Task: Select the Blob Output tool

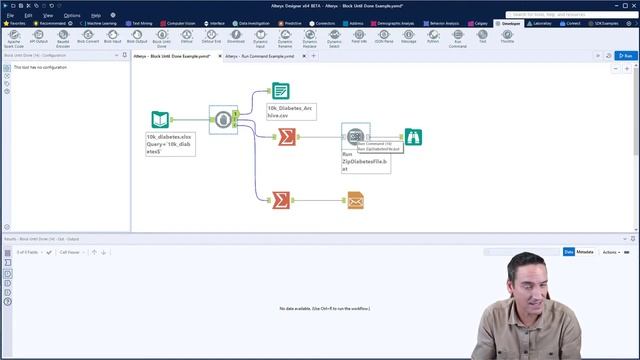Action: [x=137, y=37]
